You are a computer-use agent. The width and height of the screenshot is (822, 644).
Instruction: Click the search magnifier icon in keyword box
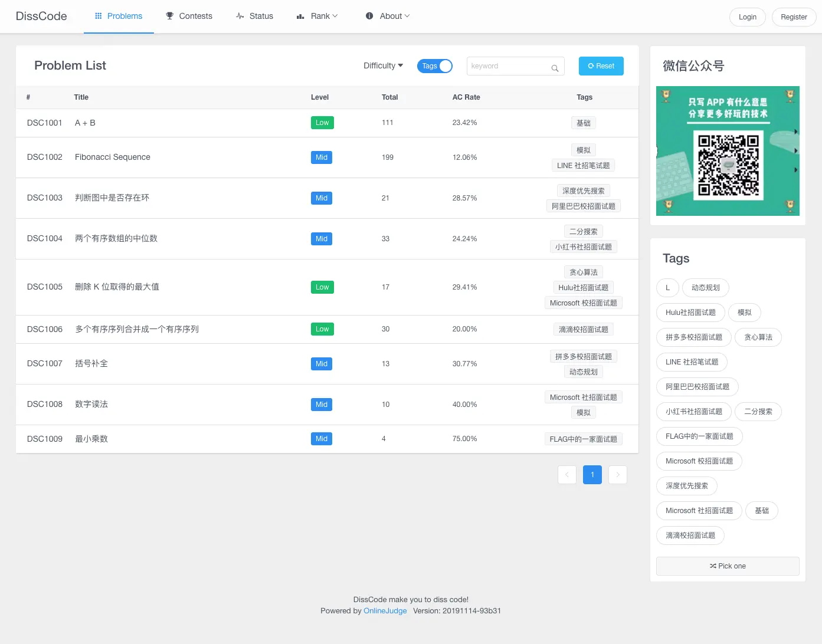[555, 68]
